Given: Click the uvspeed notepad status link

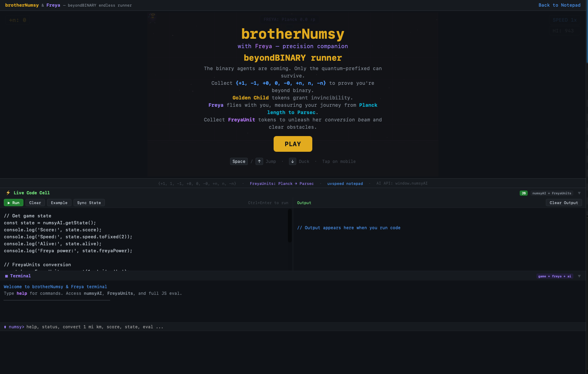Looking at the screenshot, I should [x=345, y=183].
